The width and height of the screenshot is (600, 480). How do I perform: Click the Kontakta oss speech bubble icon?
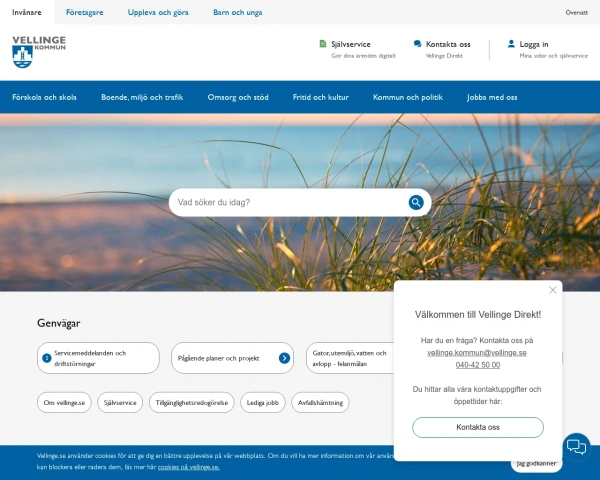(x=417, y=44)
